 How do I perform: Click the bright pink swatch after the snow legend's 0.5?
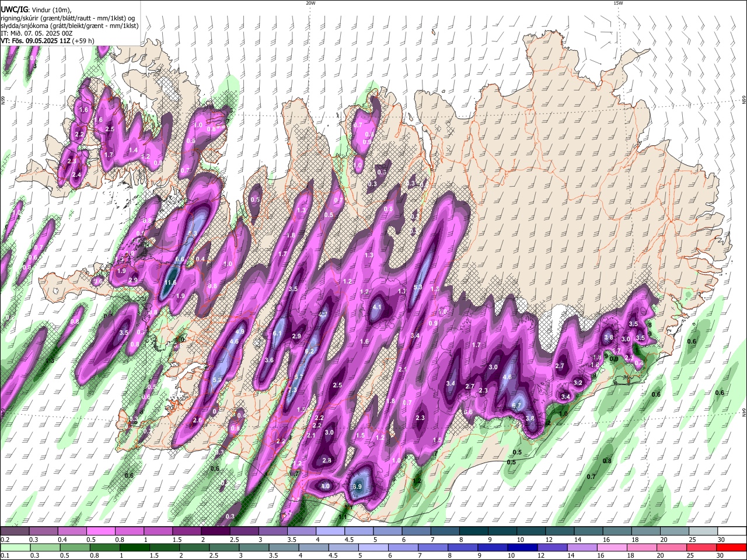(x=100, y=531)
